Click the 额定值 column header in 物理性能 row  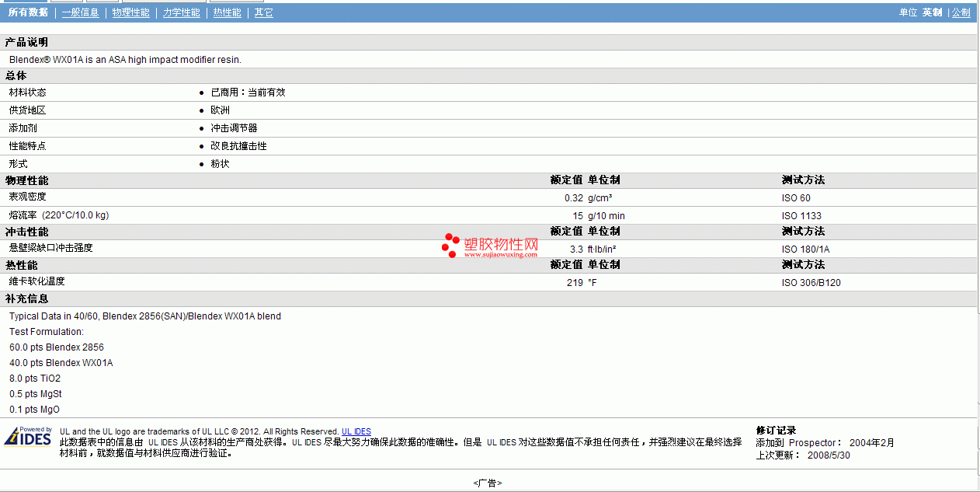coord(566,180)
